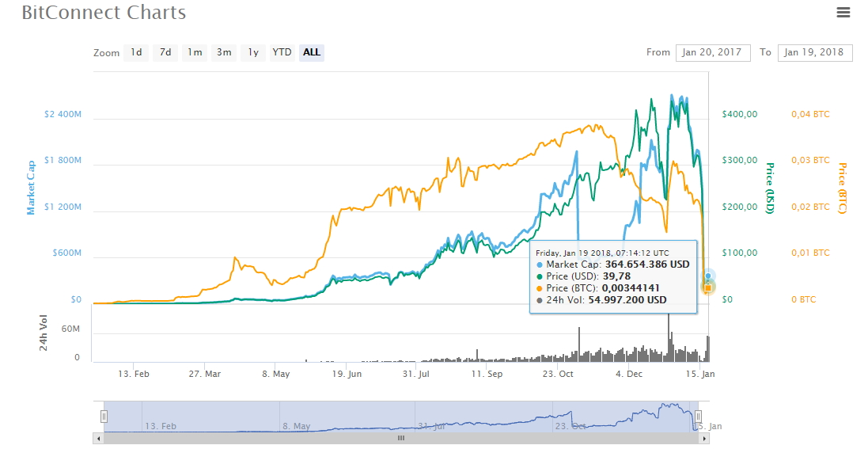Click the 0,03 BTC axis label

coord(810,160)
